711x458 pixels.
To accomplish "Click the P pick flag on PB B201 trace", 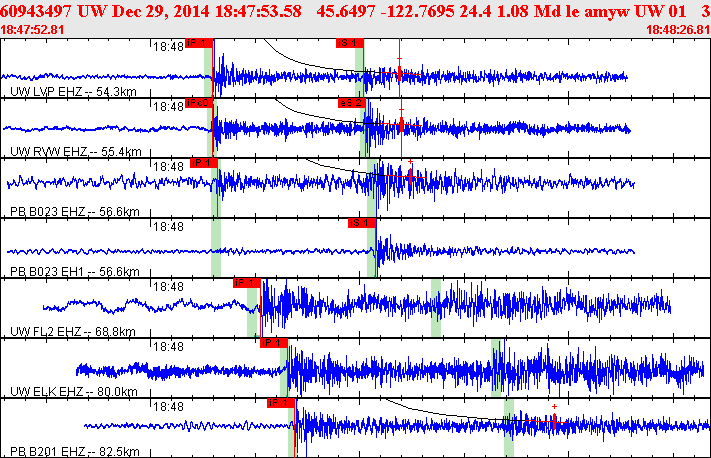I will coord(280,403).
